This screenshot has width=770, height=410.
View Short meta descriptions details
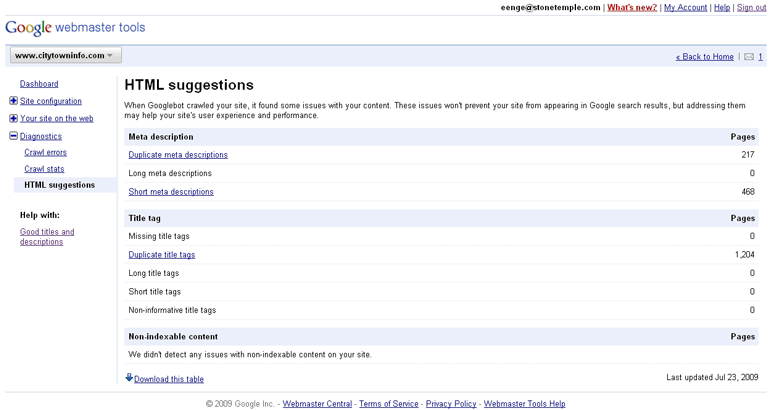click(x=171, y=192)
